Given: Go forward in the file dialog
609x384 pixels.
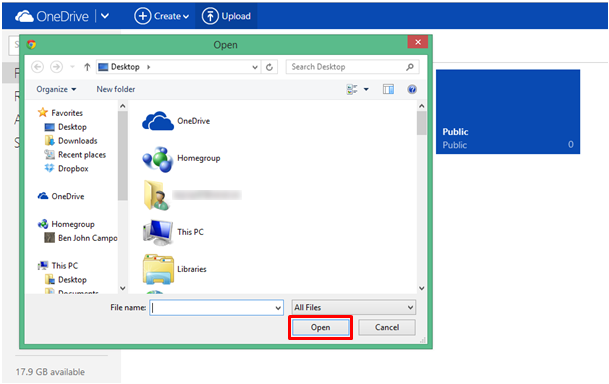Looking at the screenshot, I should 57,67.
